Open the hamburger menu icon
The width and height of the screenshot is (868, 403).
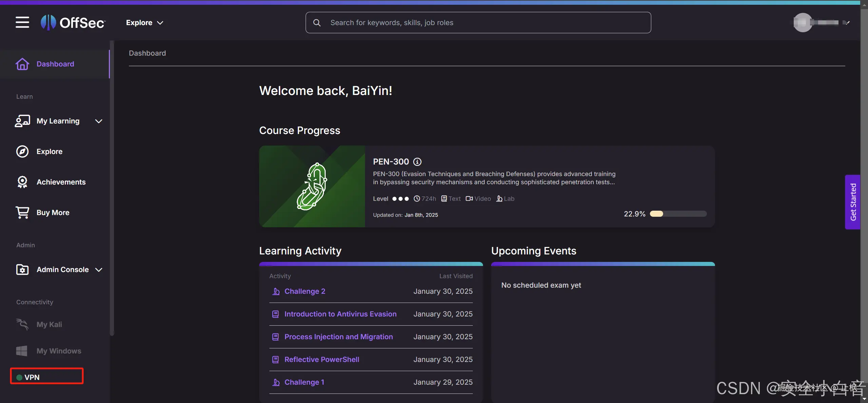point(22,22)
